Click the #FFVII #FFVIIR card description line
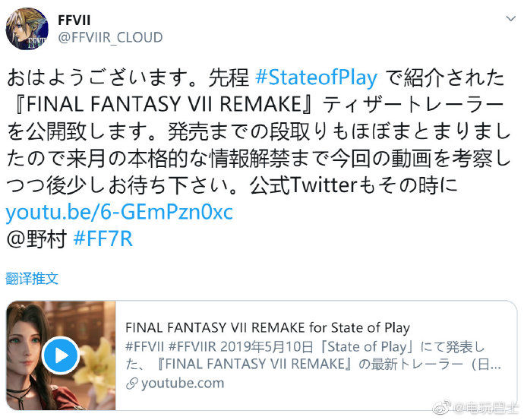 (305, 347)
